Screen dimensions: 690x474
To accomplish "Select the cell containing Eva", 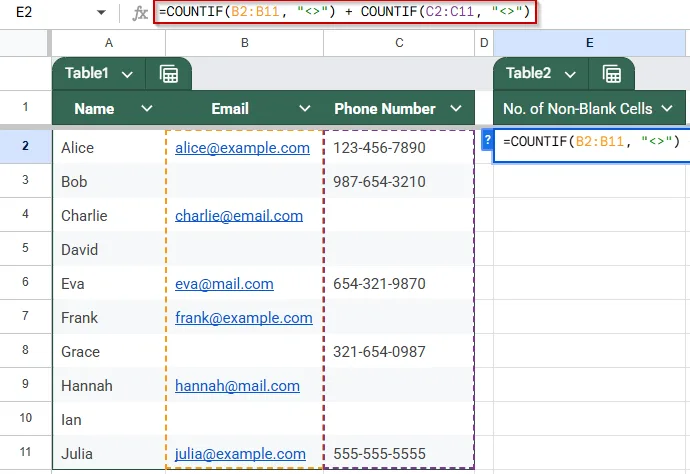I will 109,283.
